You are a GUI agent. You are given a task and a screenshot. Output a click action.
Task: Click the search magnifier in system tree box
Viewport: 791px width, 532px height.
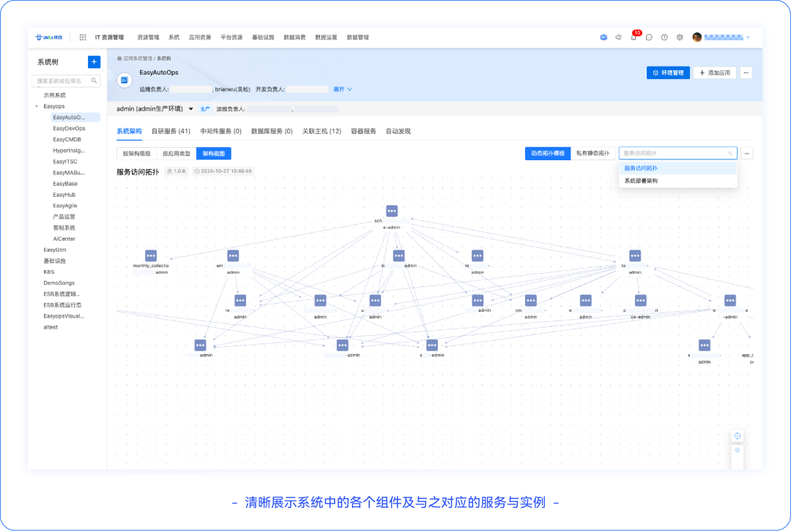pyautogui.click(x=94, y=80)
